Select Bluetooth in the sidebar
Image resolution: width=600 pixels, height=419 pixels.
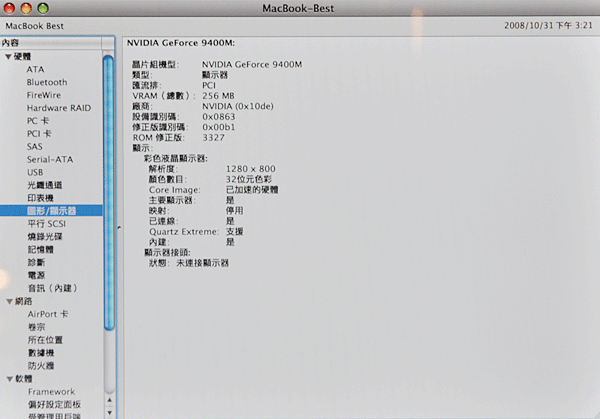pyautogui.click(x=47, y=82)
